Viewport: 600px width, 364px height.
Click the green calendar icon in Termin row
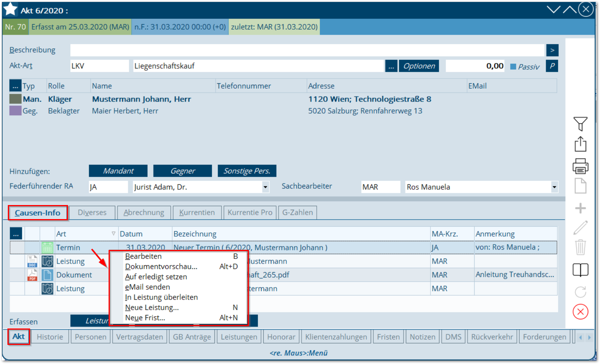(x=47, y=248)
